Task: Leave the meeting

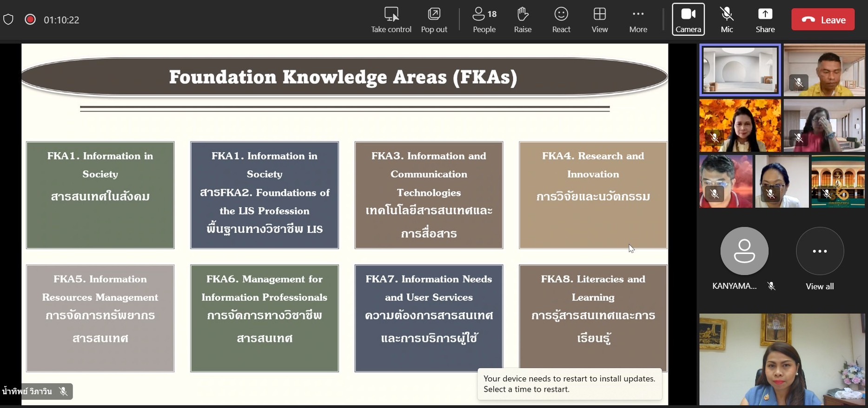Action: coord(823,20)
